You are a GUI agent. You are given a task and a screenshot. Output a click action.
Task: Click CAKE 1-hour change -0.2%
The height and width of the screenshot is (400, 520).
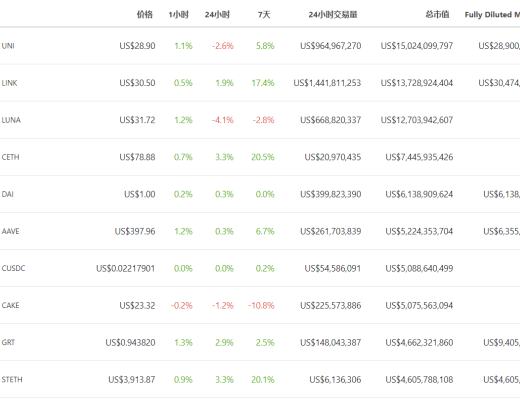(x=182, y=305)
